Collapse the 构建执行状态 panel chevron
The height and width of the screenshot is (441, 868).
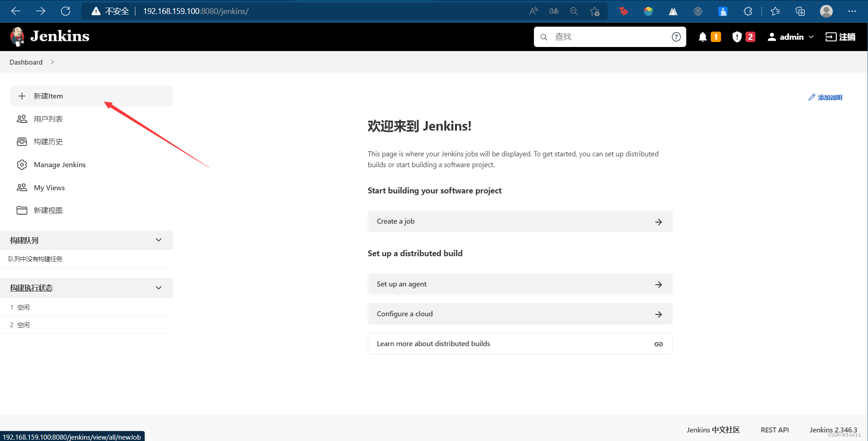tap(159, 288)
